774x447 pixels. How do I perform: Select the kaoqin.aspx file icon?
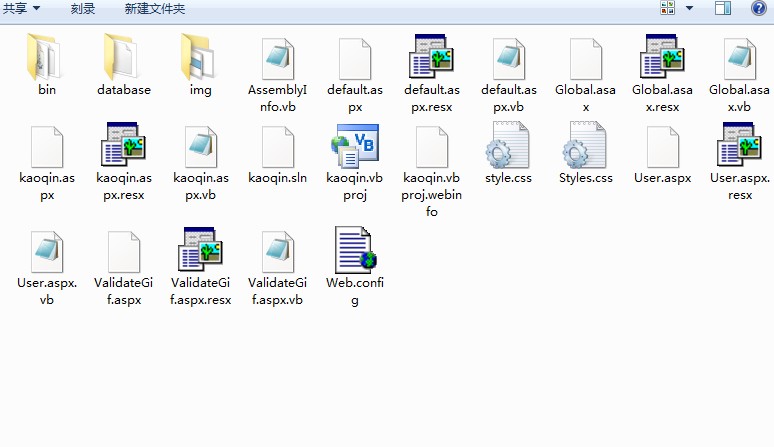[47, 147]
